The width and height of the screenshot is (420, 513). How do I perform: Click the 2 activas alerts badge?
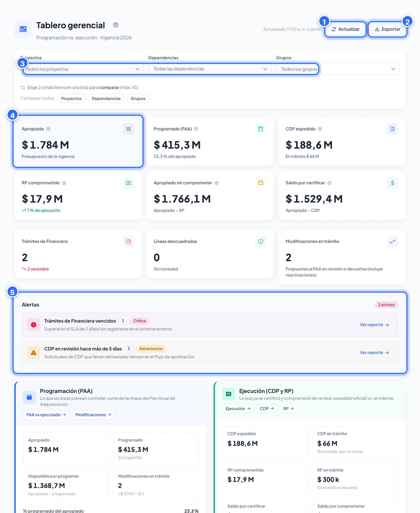click(386, 305)
